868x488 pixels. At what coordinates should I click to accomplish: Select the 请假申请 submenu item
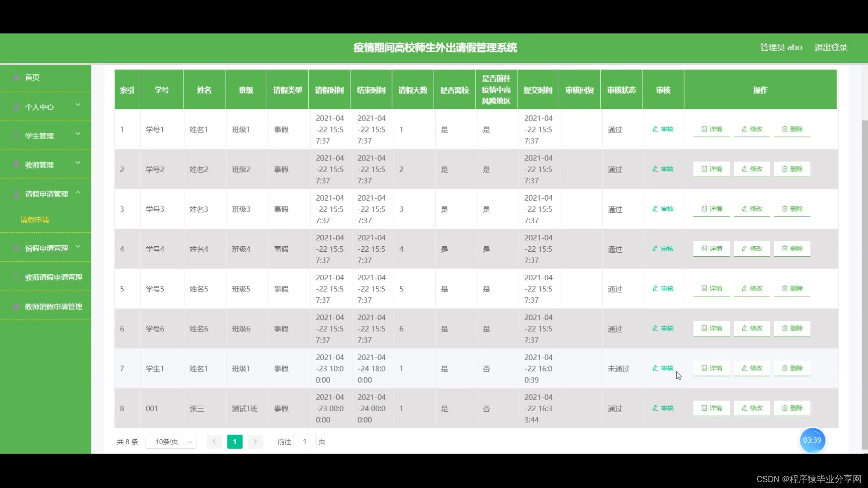(35, 220)
